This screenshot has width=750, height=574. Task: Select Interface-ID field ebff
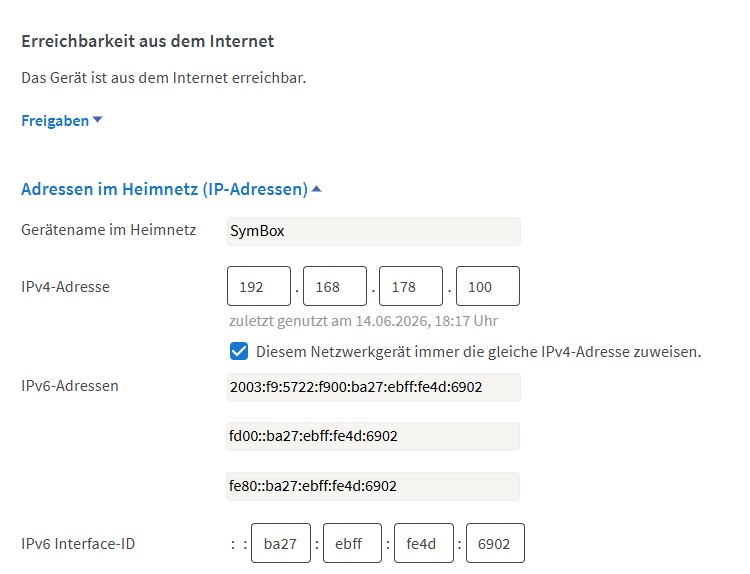pyautogui.click(x=353, y=543)
